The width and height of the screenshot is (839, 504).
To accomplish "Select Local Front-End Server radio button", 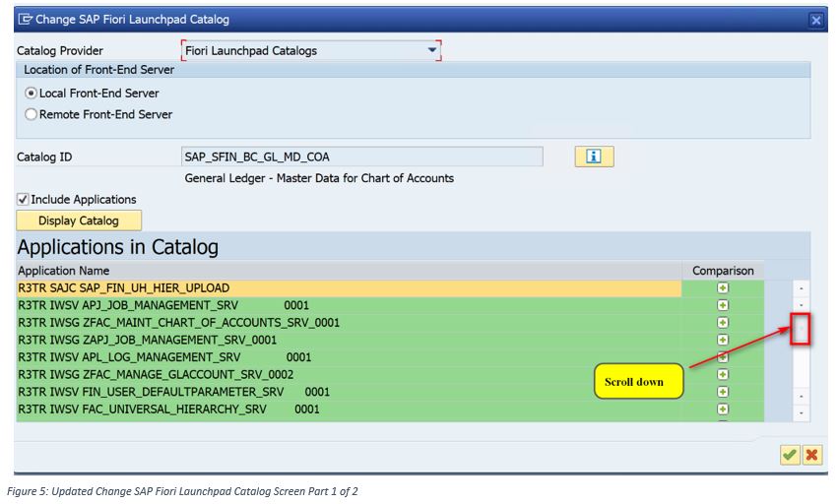I will (32, 94).
